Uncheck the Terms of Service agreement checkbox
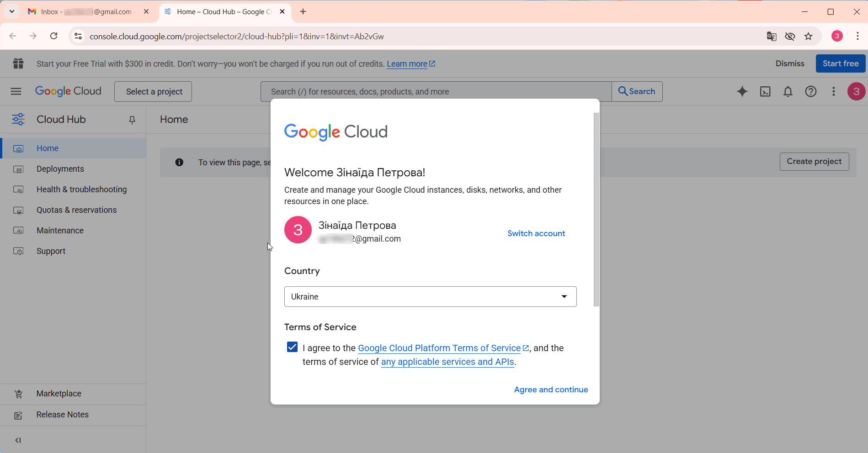This screenshot has height=453, width=868. click(292, 347)
